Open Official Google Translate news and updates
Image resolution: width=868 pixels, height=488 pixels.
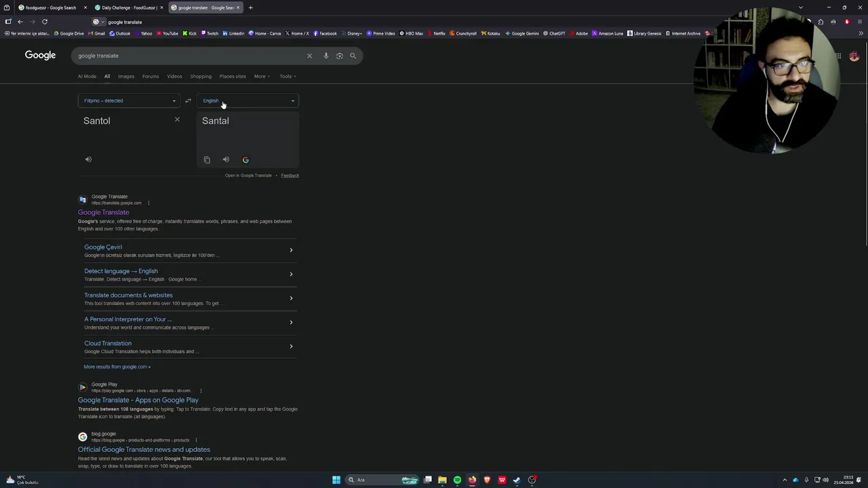pos(144,449)
